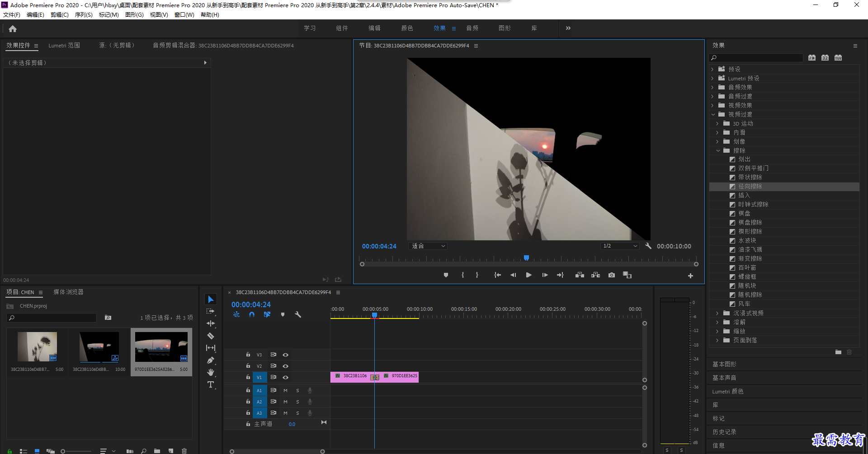
Task: Open timeline display settings wrench
Action: 298,314
